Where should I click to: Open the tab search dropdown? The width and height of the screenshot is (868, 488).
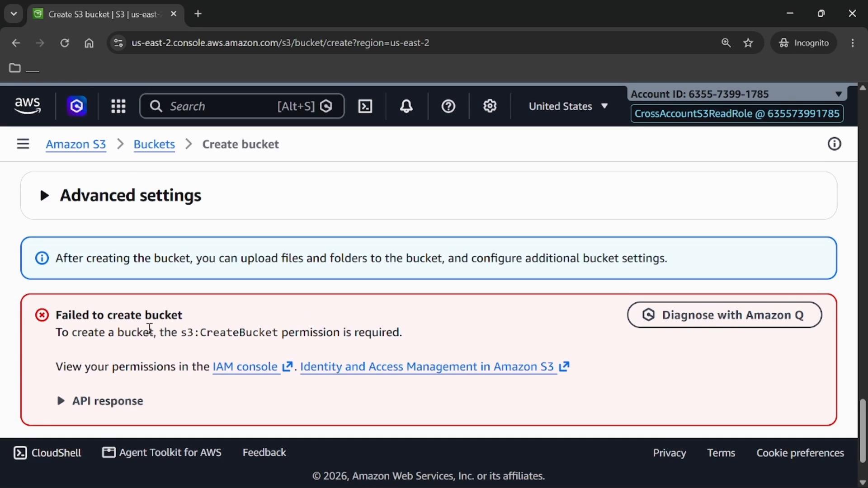pyautogui.click(x=14, y=14)
